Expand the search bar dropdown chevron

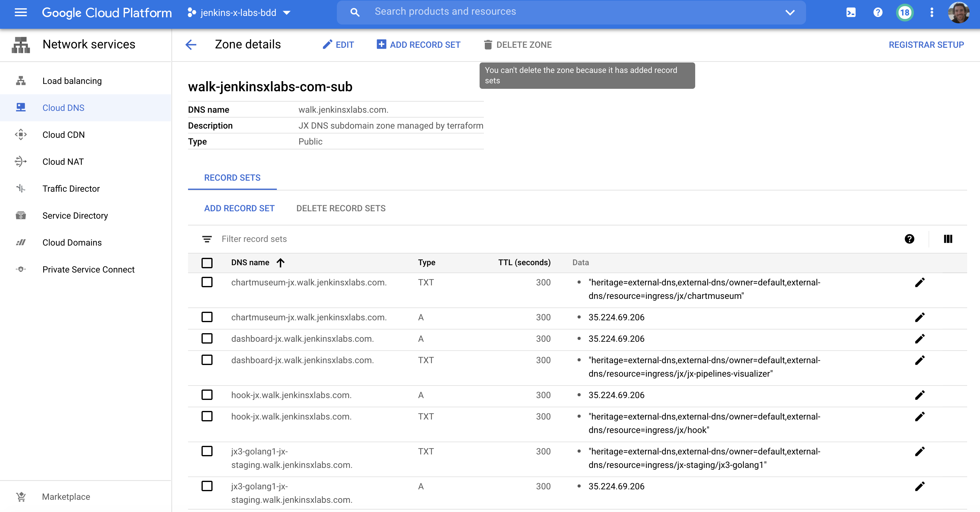[x=790, y=13]
